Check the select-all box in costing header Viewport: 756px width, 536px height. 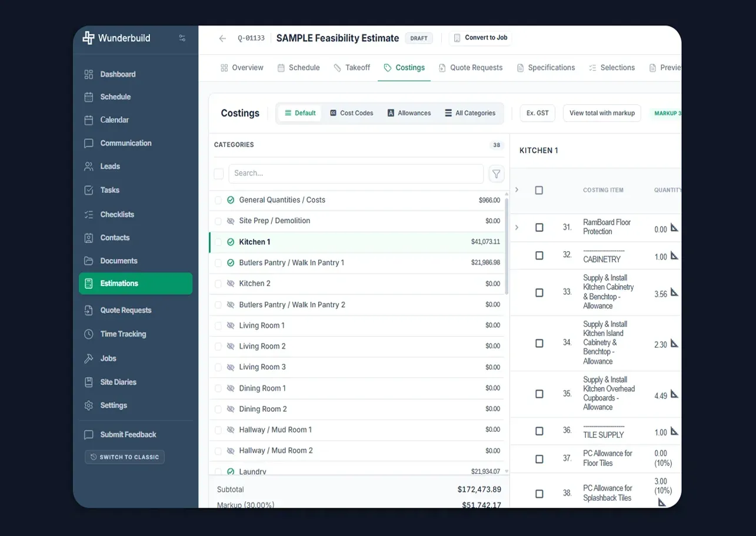pyautogui.click(x=539, y=190)
